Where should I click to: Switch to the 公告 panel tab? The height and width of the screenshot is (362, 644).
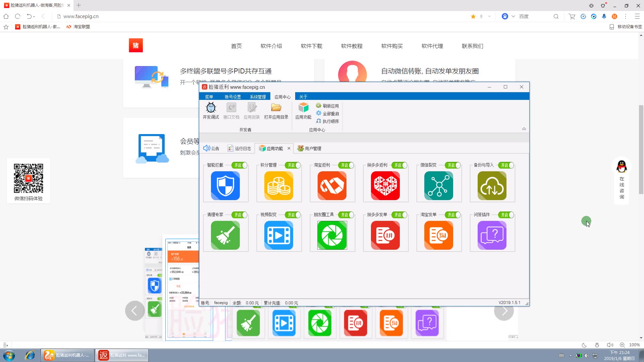point(211,148)
